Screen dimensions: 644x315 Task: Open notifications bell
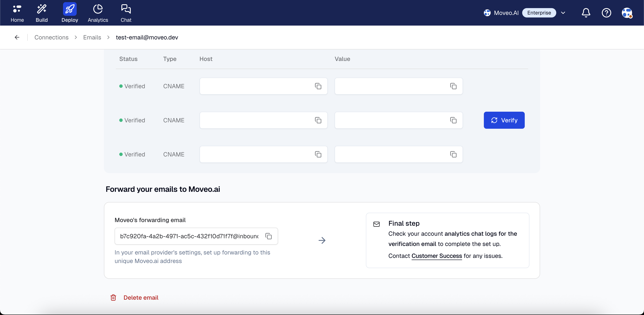[x=586, y=13]
